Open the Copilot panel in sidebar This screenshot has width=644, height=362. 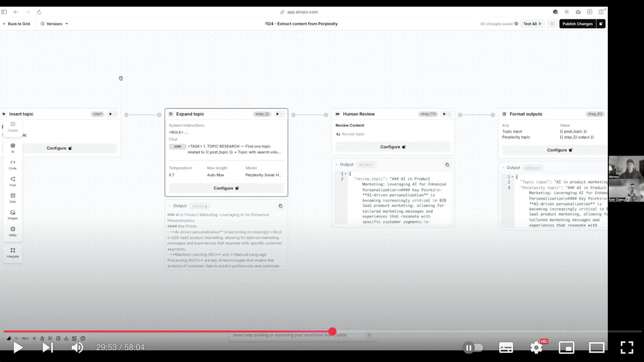tap(13, 127)
